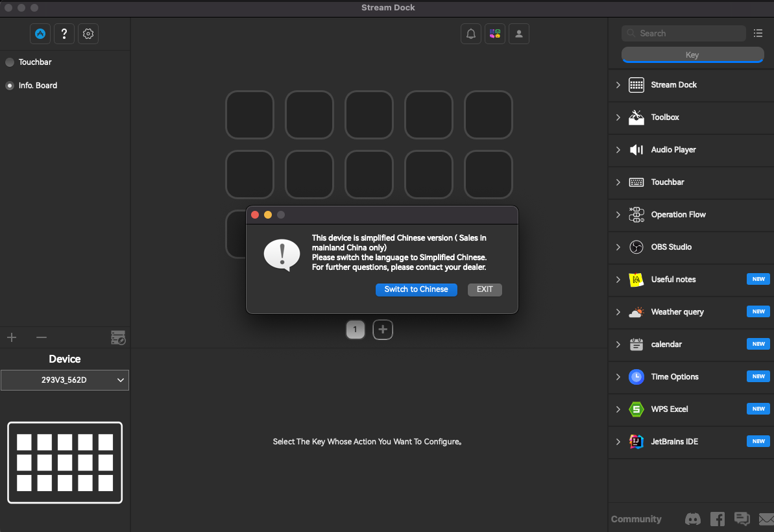
Task: Click the Useful notes yellow icon
Action: tap(636, 280)
